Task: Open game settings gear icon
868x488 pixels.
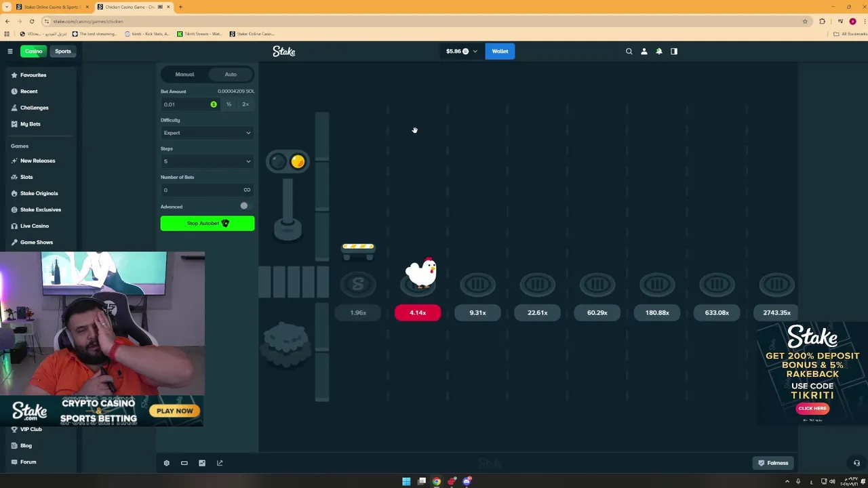Action: 167,463
